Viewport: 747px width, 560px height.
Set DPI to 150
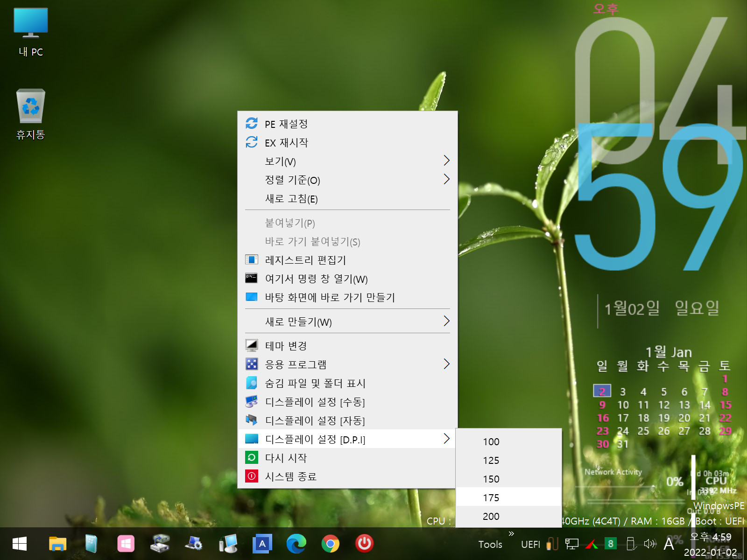[x=508, y=479]
